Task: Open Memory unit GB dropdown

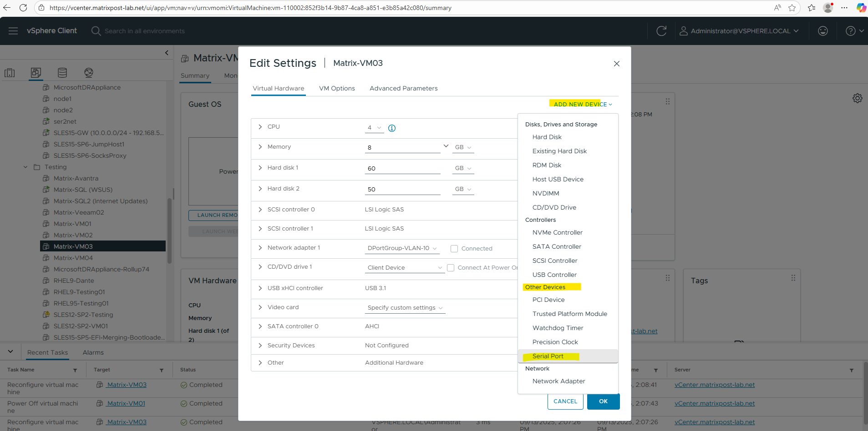Action: (x=463, y=147)
